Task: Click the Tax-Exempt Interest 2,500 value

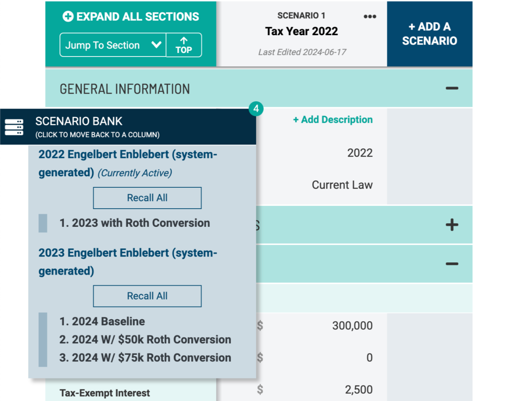Action: click(358, 390)
